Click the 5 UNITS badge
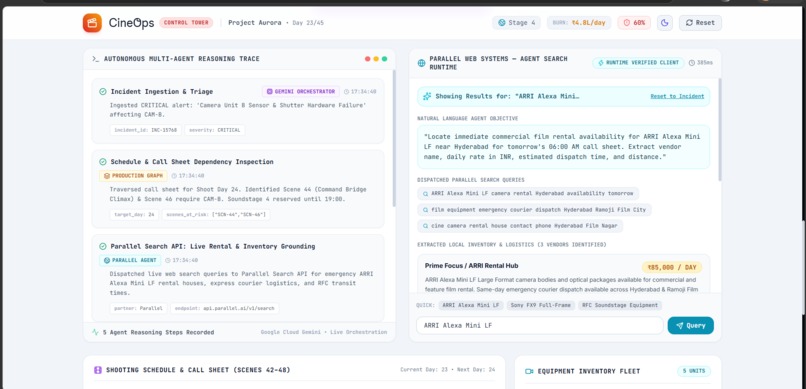Image resolution: width=806 pixels, height=389 pixels. 694,371
